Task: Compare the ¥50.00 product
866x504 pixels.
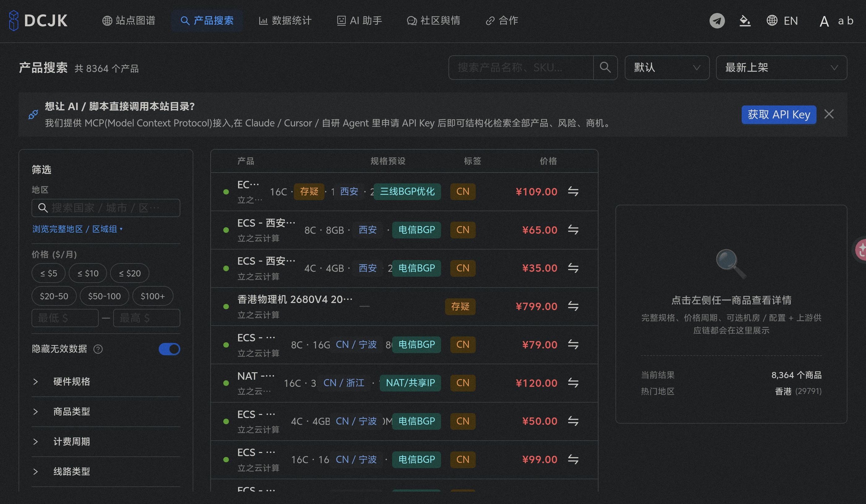Action: [x=573, y=421]
